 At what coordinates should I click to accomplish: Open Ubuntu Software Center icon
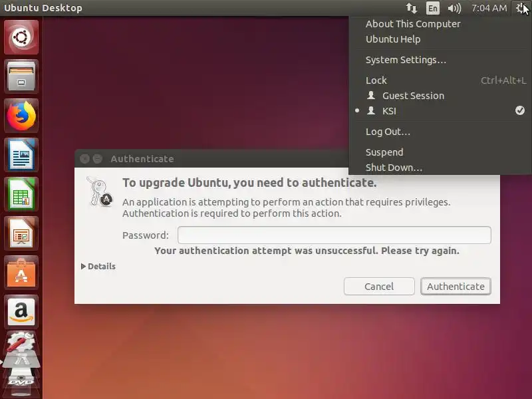pos(21,273)
